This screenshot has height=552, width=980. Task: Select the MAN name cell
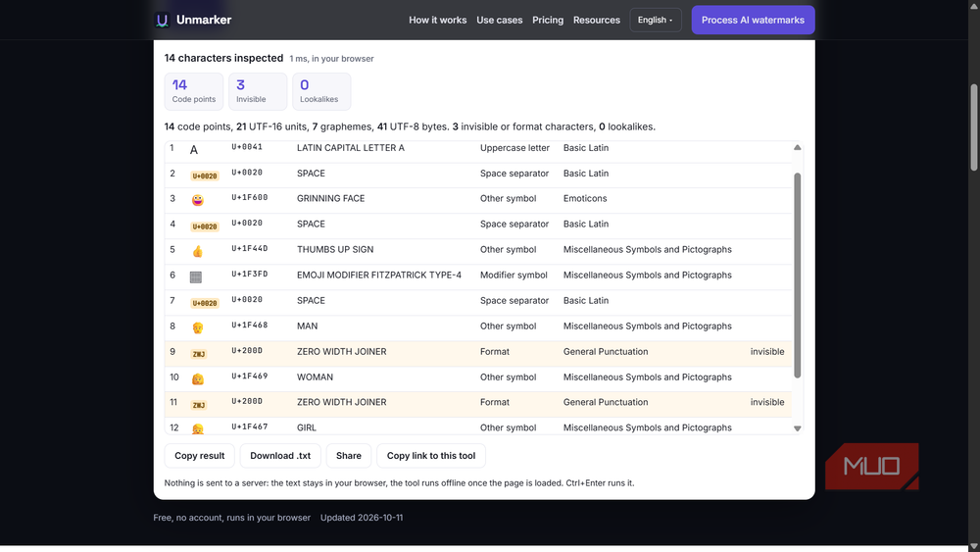pyautogui.click(x=307, y=326)
